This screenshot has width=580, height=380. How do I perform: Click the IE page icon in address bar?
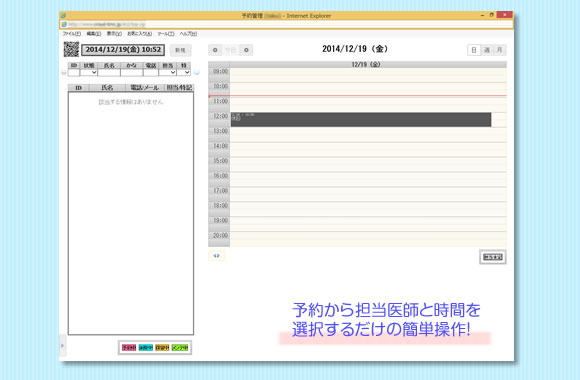[64, 24]
